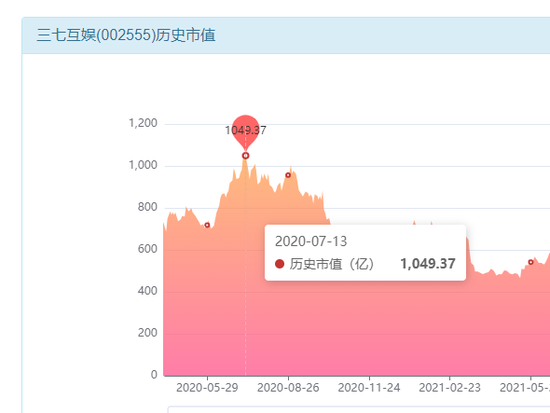Viewport: 550px width, 413px height.
Task: Click the marker circle above 2020-05-29
Action: 207,225
